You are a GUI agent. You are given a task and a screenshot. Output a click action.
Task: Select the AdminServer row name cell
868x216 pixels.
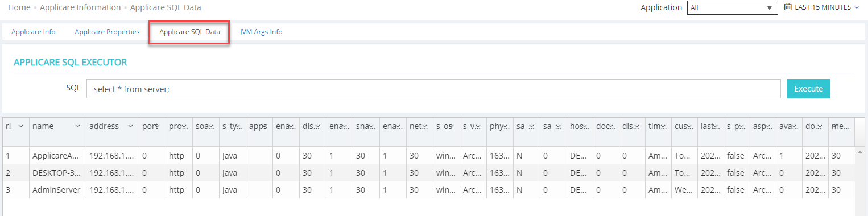pos(57,190)
